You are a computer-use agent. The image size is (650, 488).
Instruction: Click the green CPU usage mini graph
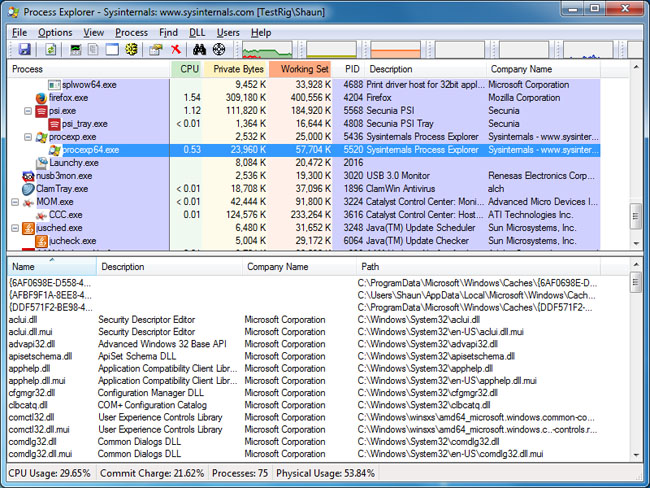(267, 49)
